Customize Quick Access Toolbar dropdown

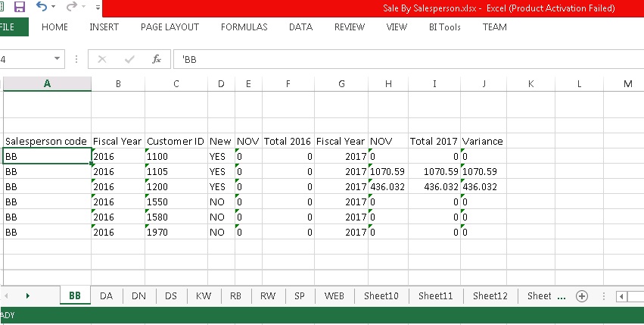point(98,7)
